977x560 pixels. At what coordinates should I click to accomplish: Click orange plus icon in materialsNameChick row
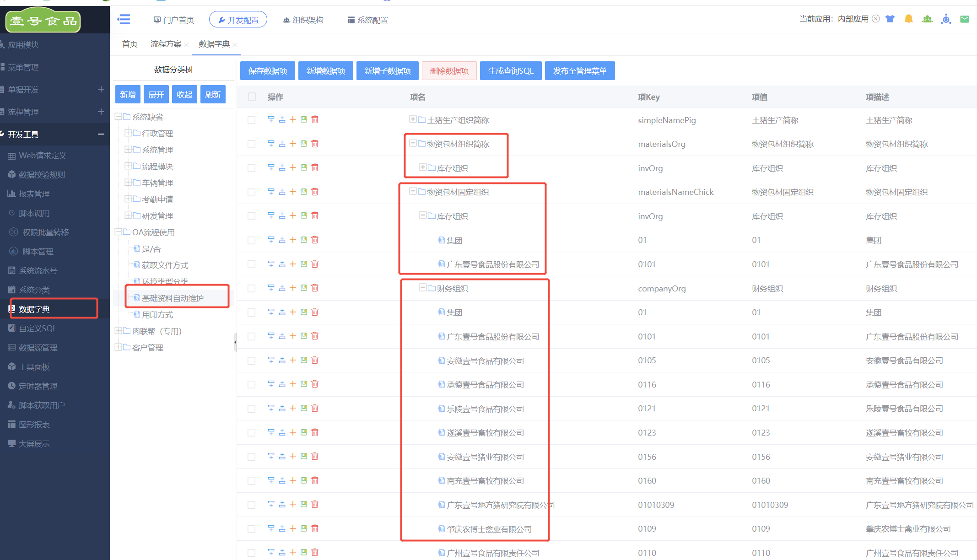pos(293,192)
